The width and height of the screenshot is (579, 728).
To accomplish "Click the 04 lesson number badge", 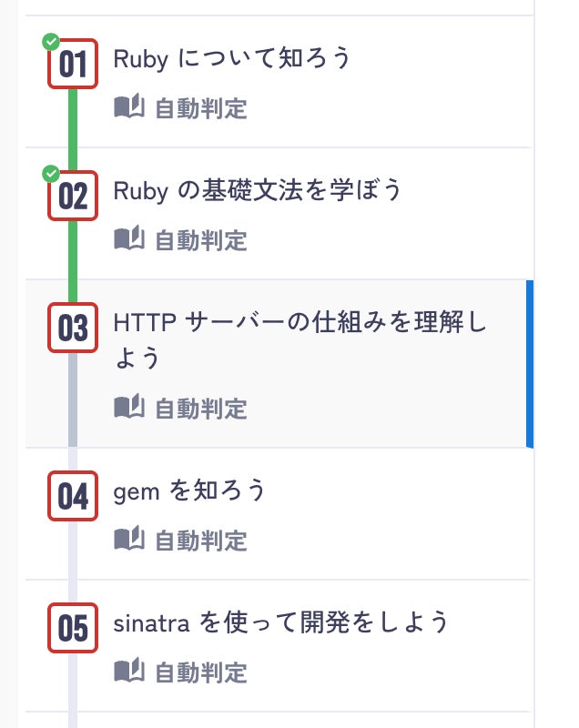I will tap(72, 497).
